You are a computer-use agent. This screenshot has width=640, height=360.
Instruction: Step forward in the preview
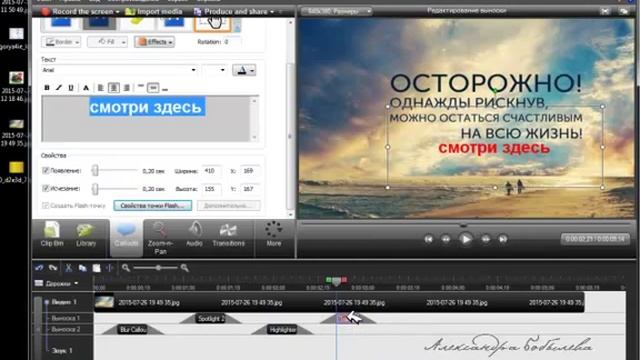(x=485, y=239)
